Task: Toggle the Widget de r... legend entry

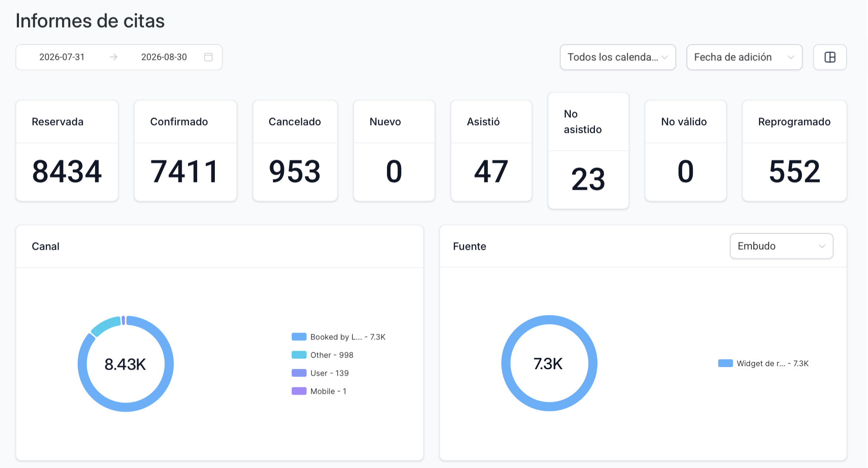Action: coord(763,364)
